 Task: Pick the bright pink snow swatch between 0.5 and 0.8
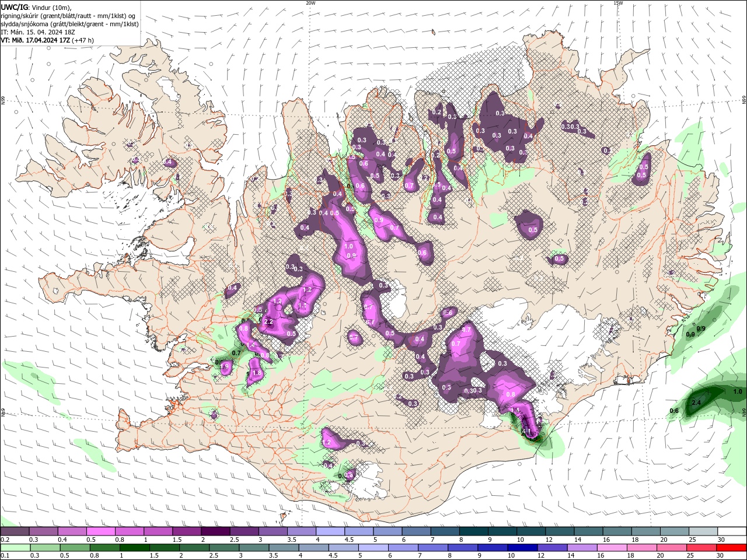[100, 531]
